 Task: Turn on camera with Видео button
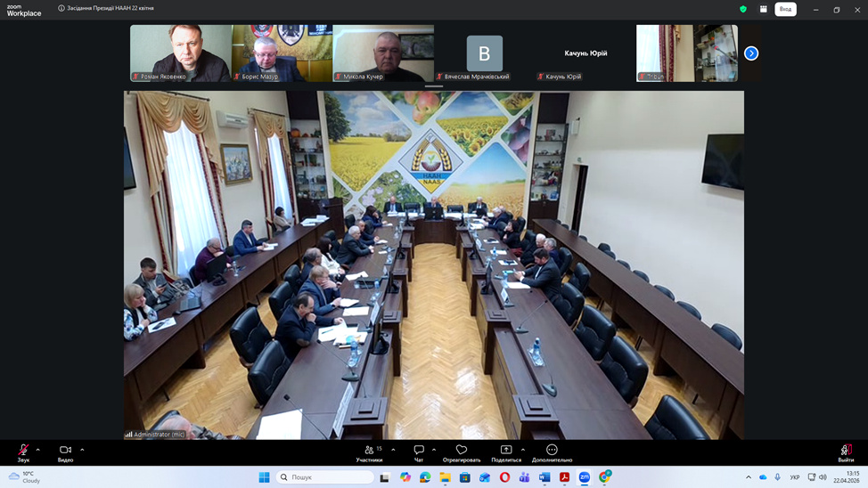[65, 451]
